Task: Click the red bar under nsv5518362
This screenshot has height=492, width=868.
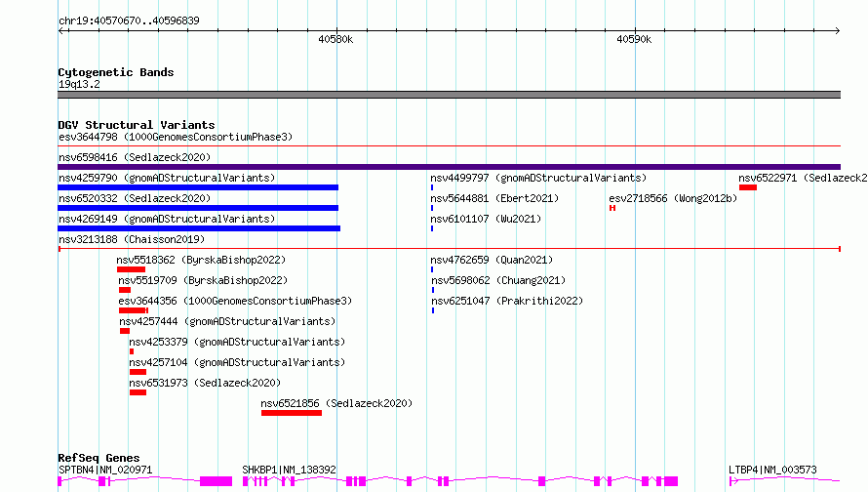Action: [x=132, y=269]
